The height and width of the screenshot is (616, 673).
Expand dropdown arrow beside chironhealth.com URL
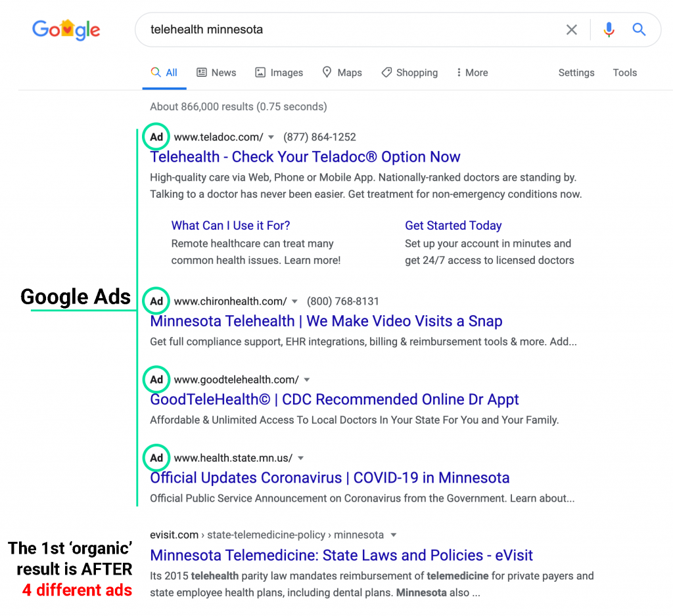point(294,301)
